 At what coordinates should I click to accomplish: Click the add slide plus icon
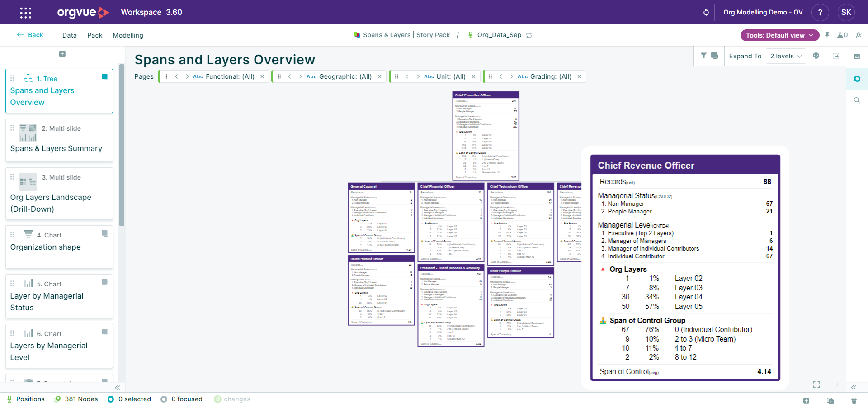pos(62,54)
